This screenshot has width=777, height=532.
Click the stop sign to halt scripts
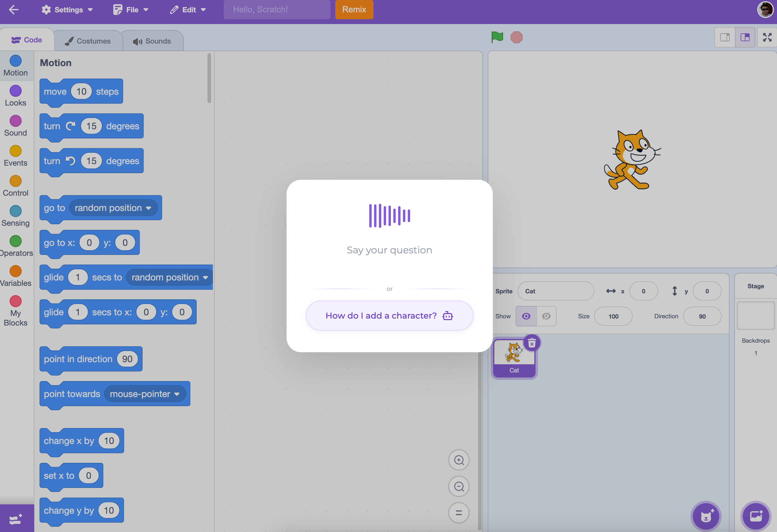pyautogui.click(x=517, y=37)
